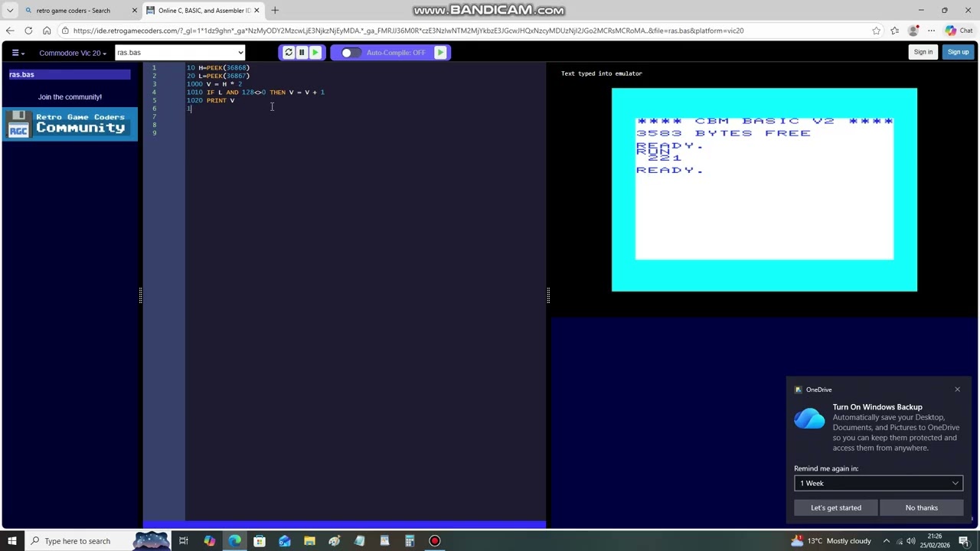Screen dimensions: 980x551
Task: Go back in the browser
Action: (10, 31)
